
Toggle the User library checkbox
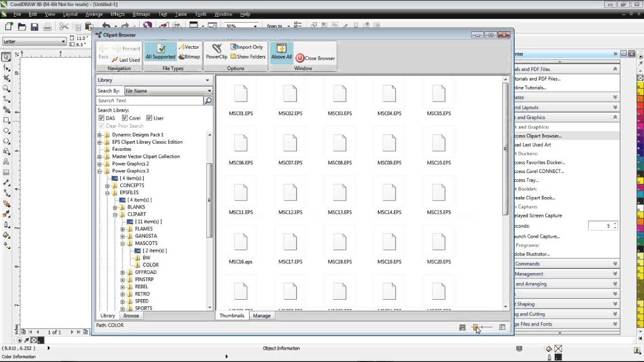pos(149,118)
